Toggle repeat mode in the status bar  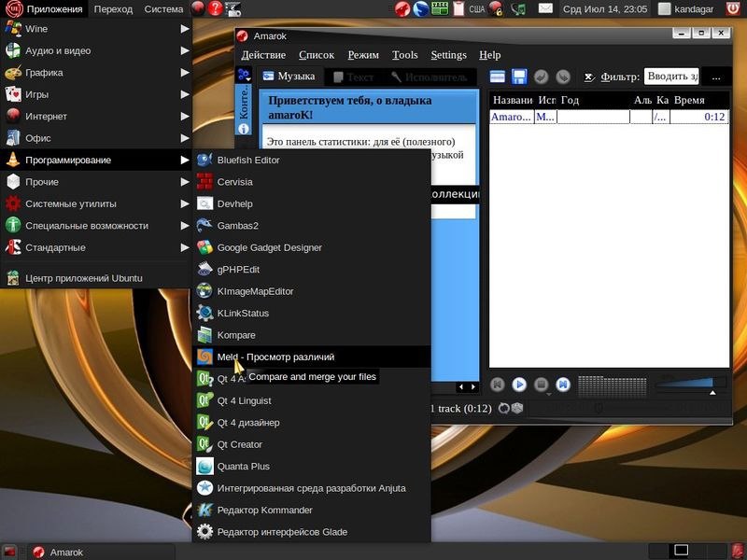coord(503,408)
